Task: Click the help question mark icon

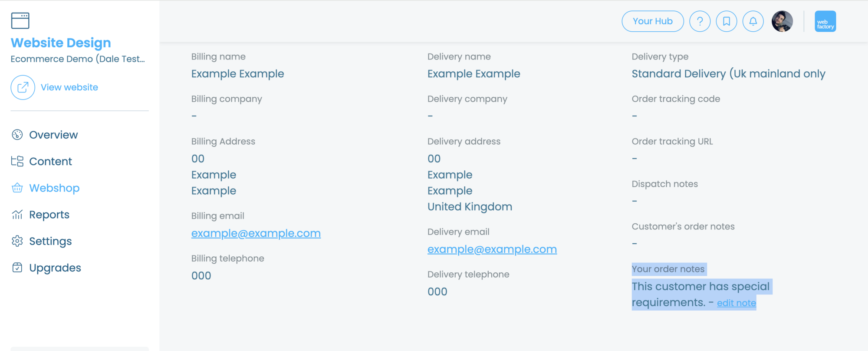Action: (x=700, y=21)
